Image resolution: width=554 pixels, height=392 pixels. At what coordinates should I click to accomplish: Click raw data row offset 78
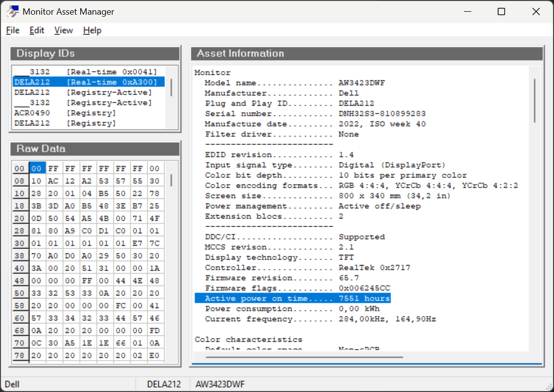point(20,355)
